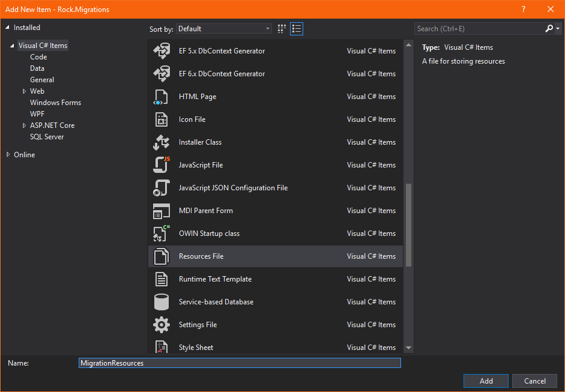This screenshot has height=392, width=565.
Task: Open the Sort by Default dropdown
Action: coord(224,29)
